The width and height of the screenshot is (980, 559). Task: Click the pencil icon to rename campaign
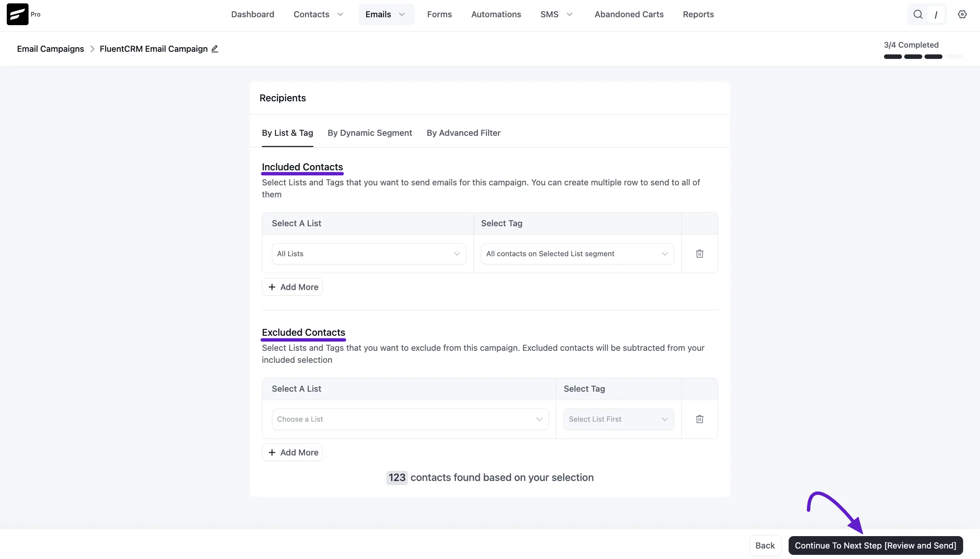point(215,49)
